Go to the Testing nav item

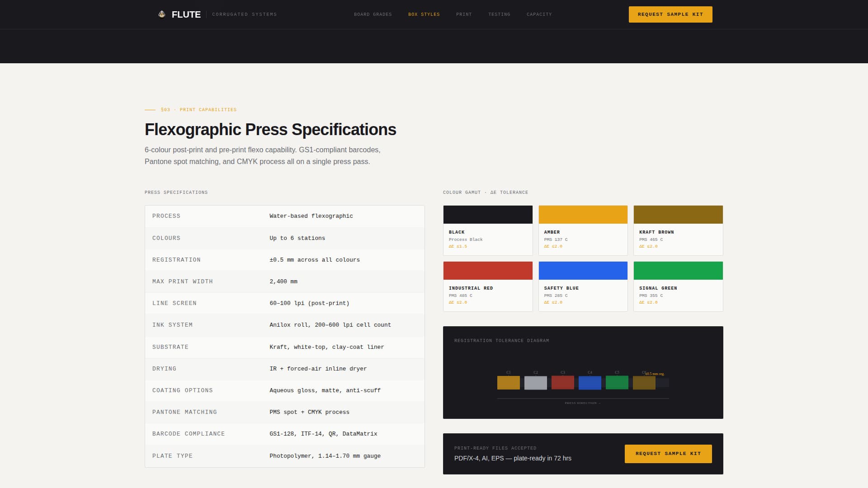(499, 14)
